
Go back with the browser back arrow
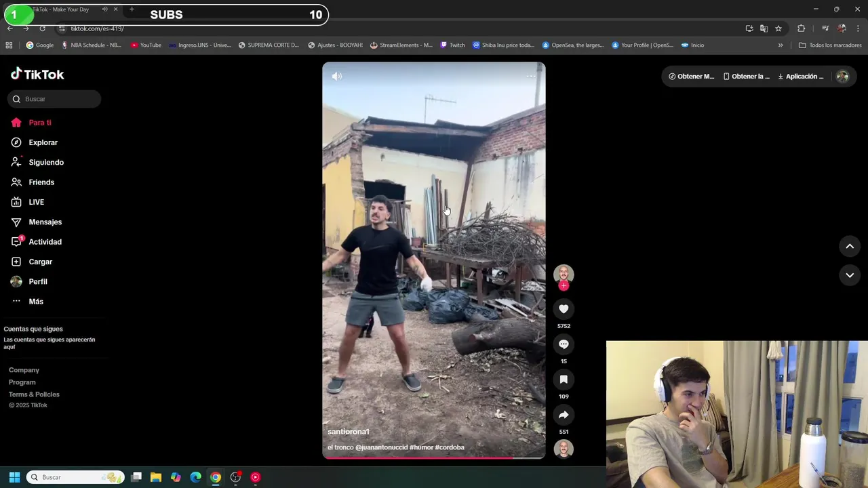tap(9, 28)
